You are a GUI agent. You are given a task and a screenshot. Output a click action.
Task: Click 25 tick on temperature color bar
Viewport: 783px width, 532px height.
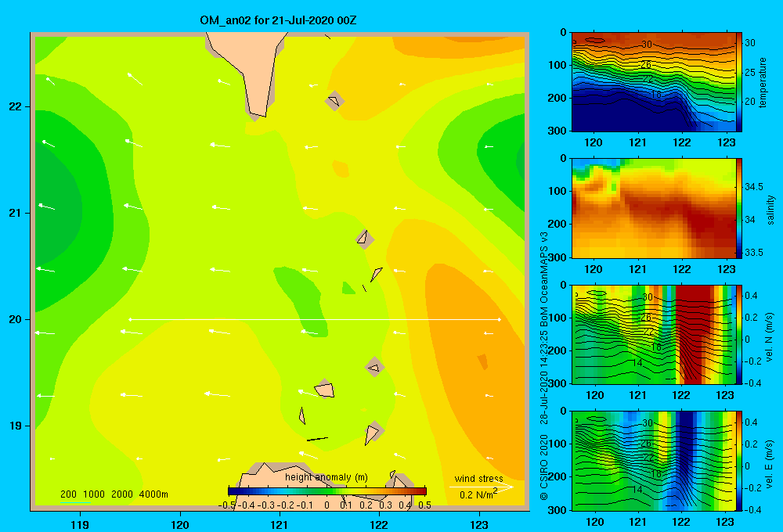[x=750, y=72]
